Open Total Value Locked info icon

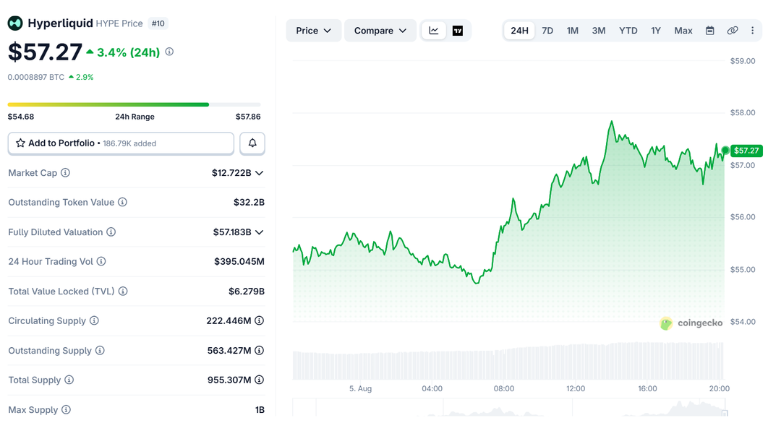[x=123, y=291]
